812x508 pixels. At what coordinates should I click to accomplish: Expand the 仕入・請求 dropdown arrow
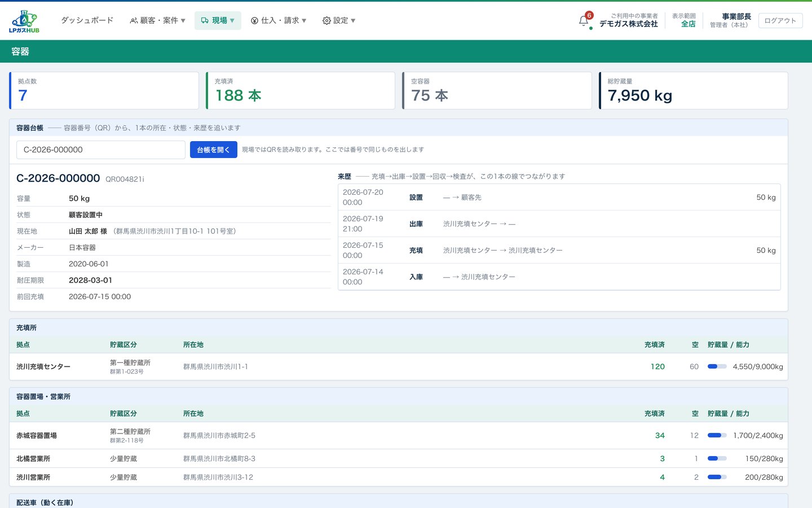tap(304, 21)
